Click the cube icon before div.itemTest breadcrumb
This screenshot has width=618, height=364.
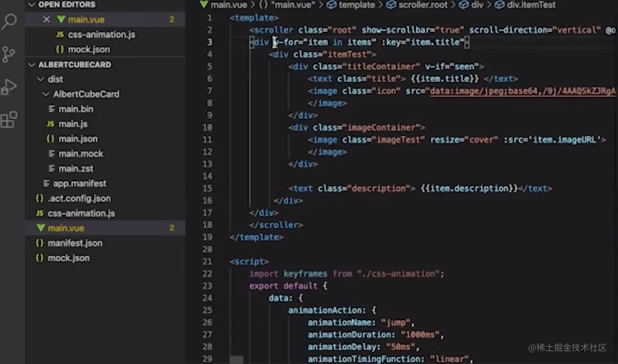(x=499, y=5)
